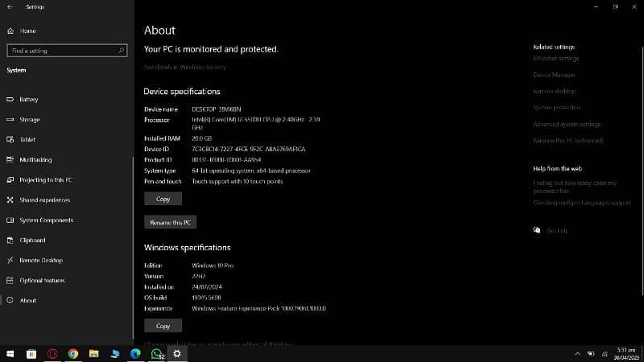Minimize the Settings window
This screenshot has width=644, height=362.
pos(596,7)
